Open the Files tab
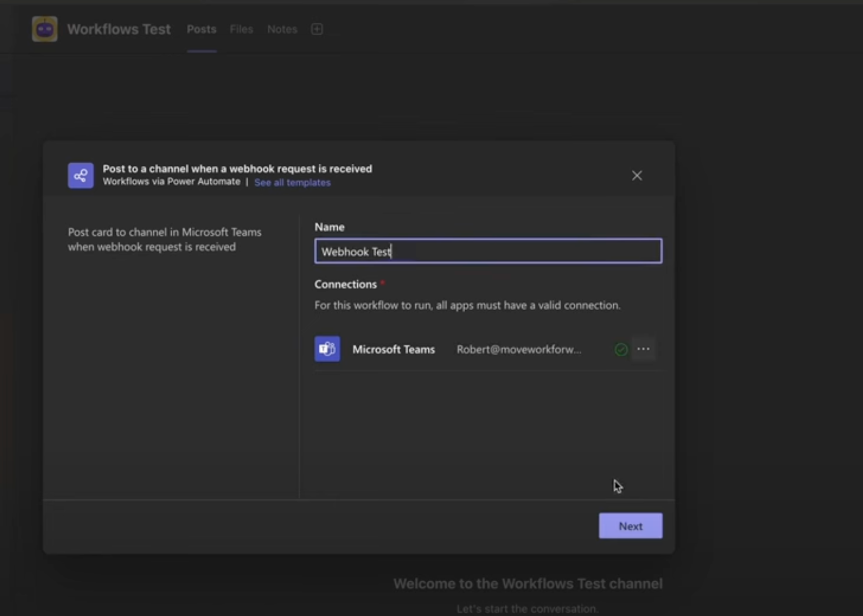 coord(241,29)
